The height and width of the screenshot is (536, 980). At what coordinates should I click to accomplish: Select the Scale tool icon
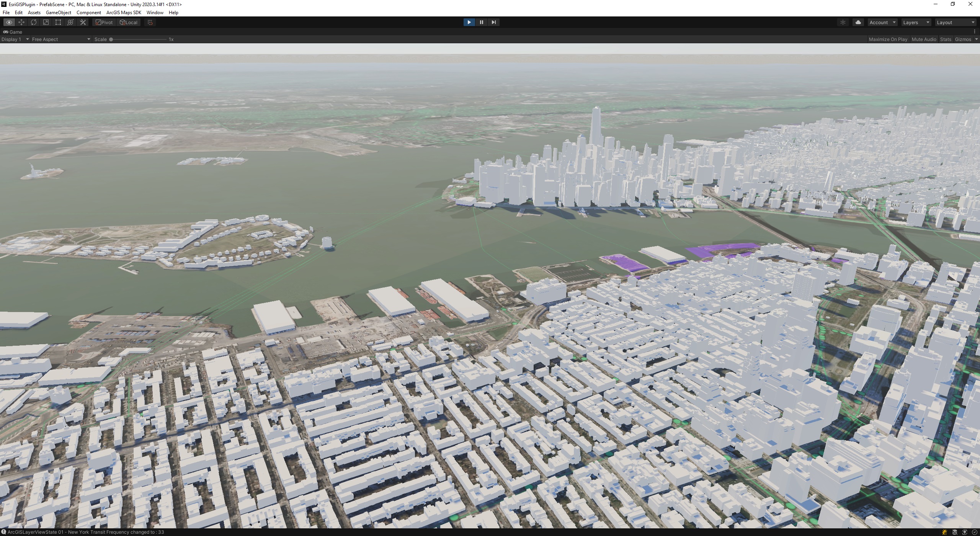coord(46,22)
